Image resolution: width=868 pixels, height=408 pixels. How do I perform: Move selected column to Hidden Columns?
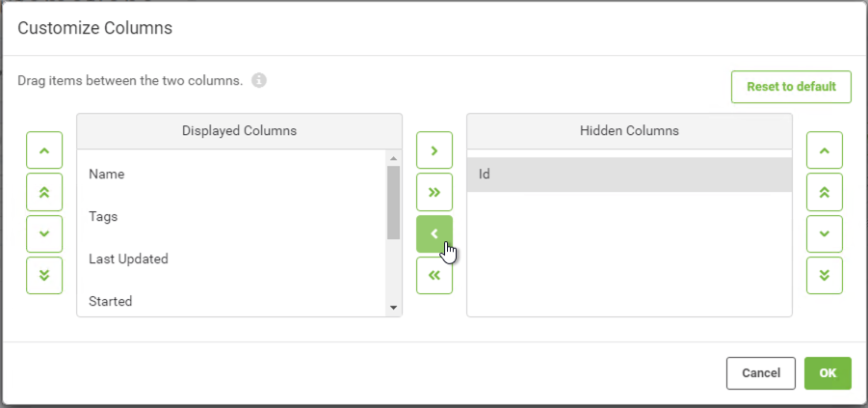click(x=434, y=150)
